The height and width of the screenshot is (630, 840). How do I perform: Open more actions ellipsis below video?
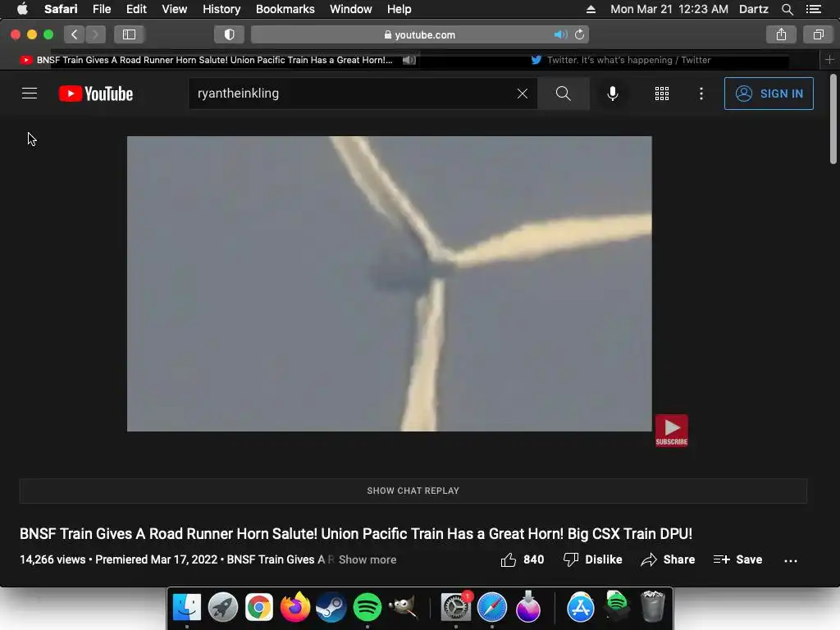point(790,560)
